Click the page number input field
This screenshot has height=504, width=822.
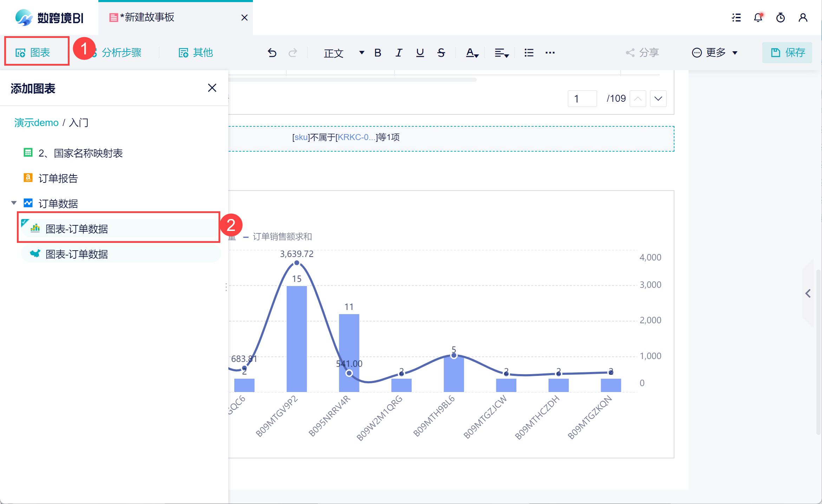tap(582, 99)
